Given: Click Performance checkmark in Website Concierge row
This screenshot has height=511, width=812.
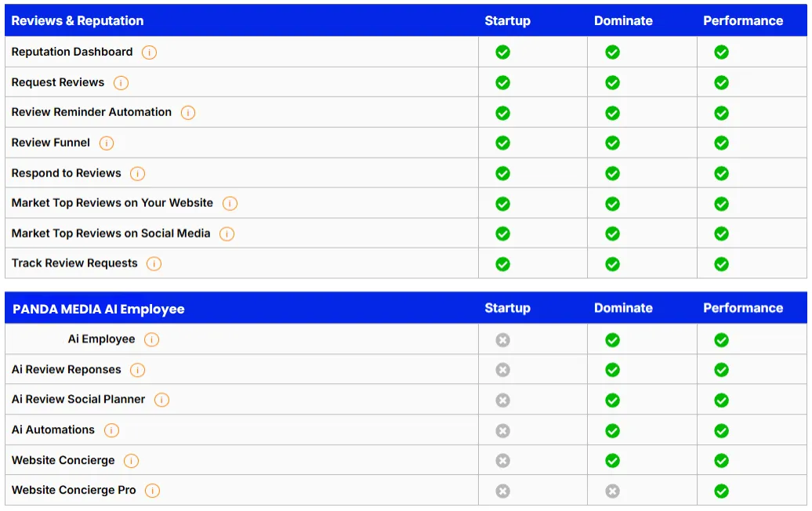Looking at the screenshot, I should (721, 461).
